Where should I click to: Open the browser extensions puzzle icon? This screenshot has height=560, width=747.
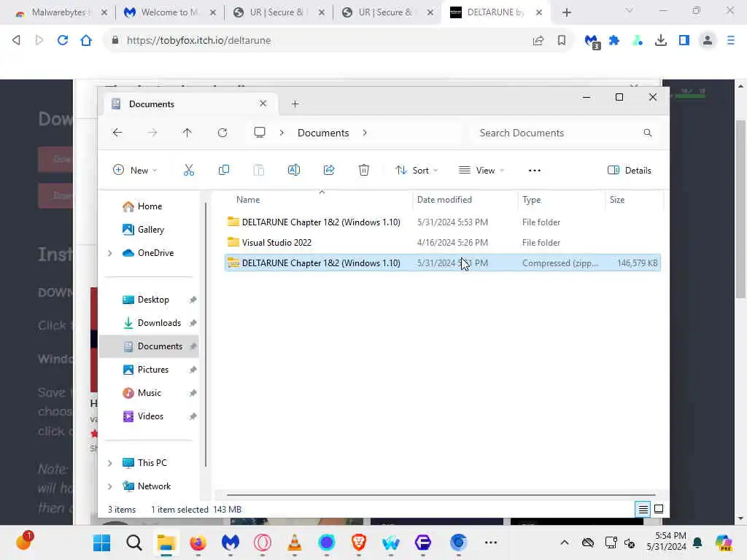(x=614, y=41)
